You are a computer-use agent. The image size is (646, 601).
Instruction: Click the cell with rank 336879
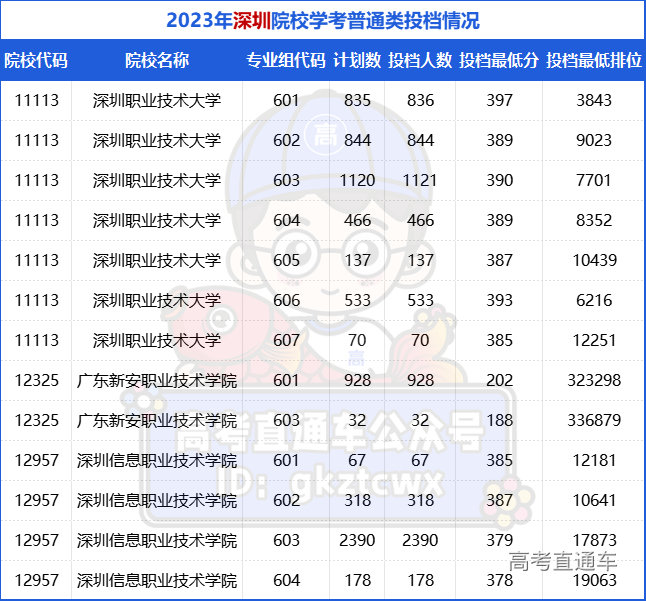[x=594, y=420]
